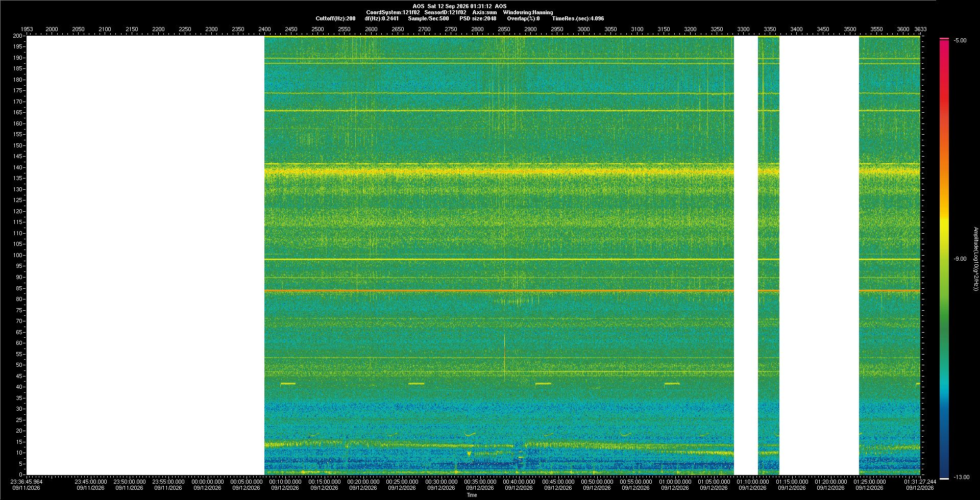Click the Cuttoff(Hz):200 parameter label
Viewport: 980px width, 500px height.
[x=335, y=18]
